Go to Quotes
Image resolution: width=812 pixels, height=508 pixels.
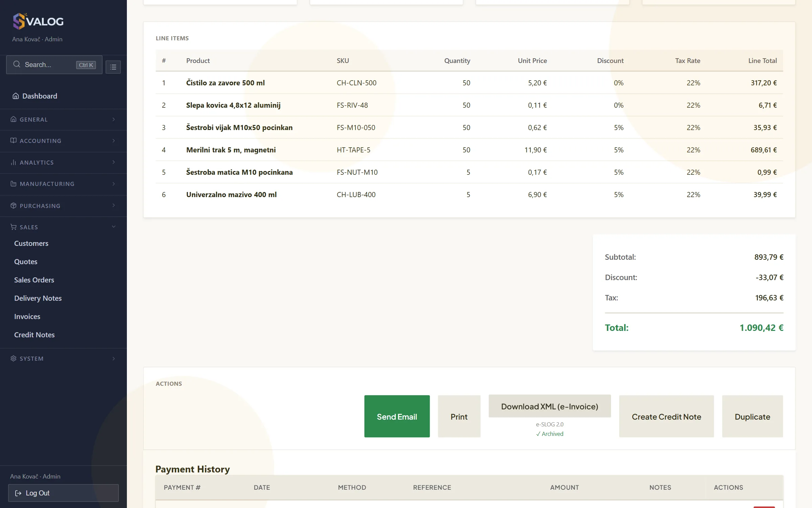pos(26,262)
